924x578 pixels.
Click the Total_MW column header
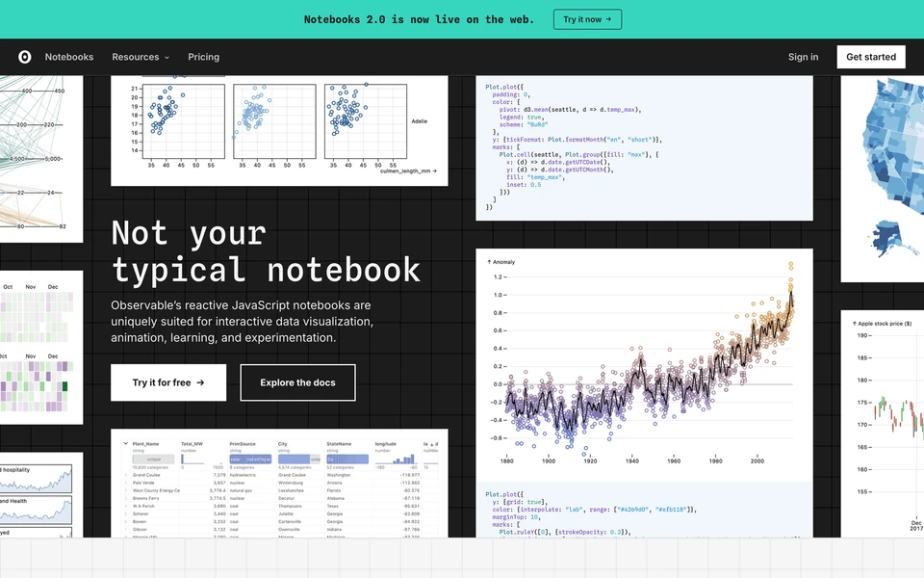coord(192,444)
